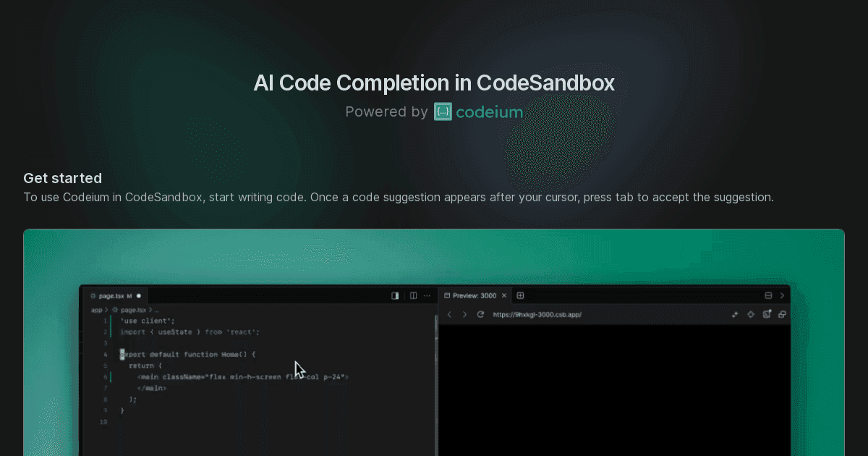Open a new preview tab with the plus icon
Viewport: 868px width, 456px height.
pos(520,295)
